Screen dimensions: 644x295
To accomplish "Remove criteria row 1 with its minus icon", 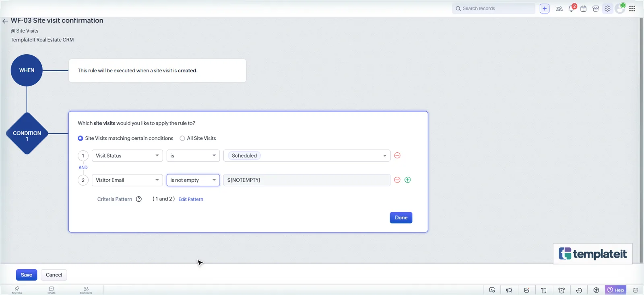I will pyautogui.click(x=397, y=156).
